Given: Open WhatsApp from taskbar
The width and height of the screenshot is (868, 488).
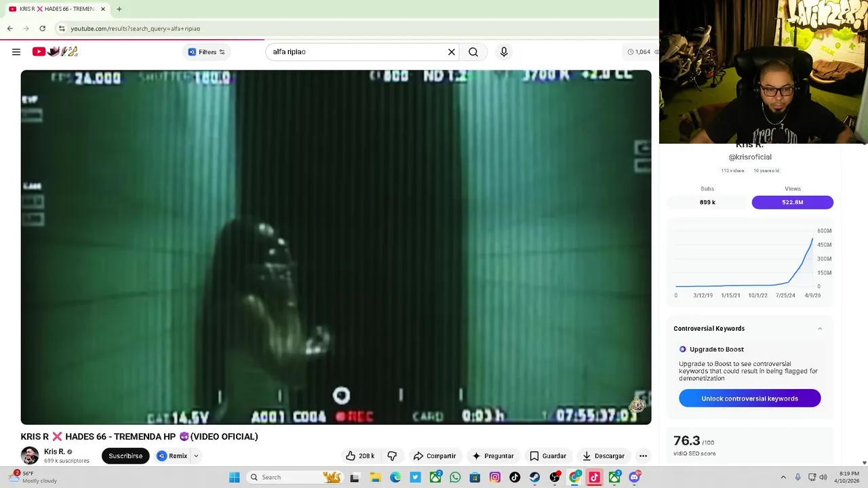Looking at the screenshot, I should click(x=455, y=477).
